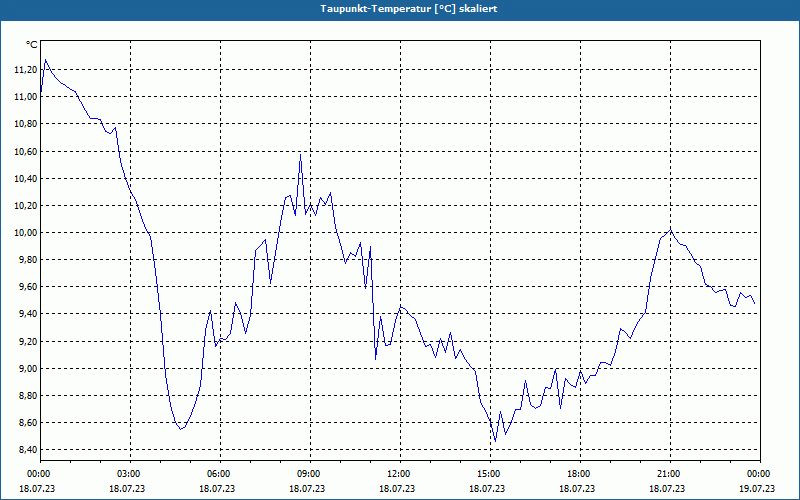800x500 pixels.
Task: Select the 9,60 temperature tick label
Action: tap(28, 287)
